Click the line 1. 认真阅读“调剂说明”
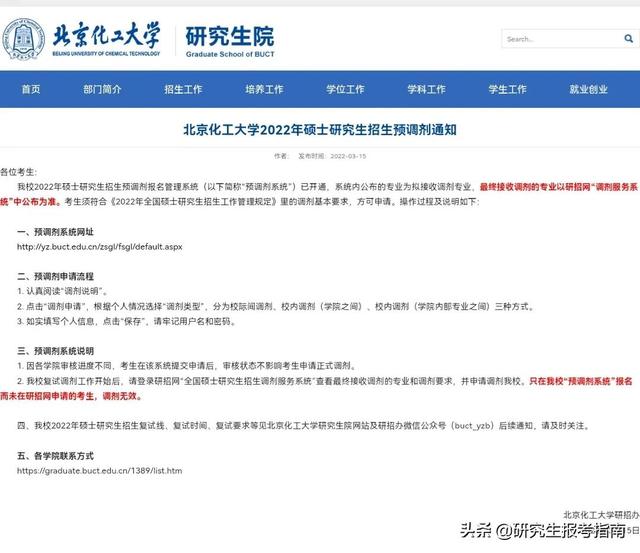Image resolution: width=640 pixels, height=553 pixels. tap(62, 291)
